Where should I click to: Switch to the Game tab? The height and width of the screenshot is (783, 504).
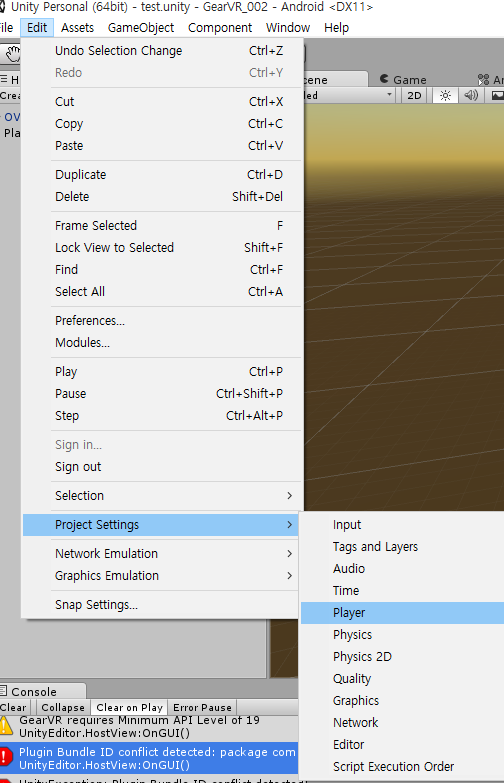pyautogui.click(x=404, y=79)
